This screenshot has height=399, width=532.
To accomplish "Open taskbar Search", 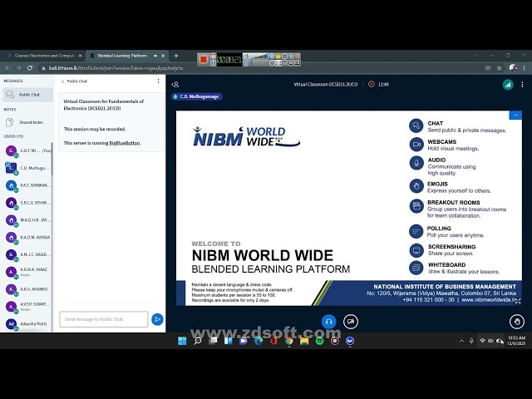I will tap(198, 341).
